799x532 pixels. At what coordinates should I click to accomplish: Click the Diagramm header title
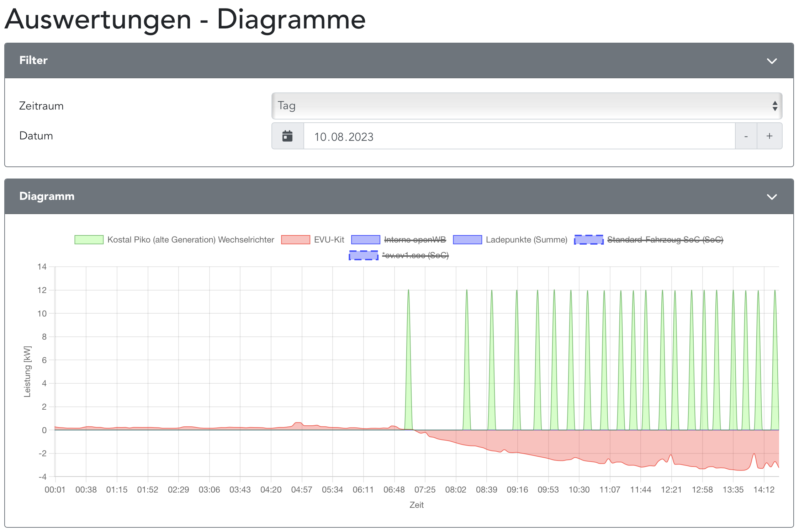point(47,196)
